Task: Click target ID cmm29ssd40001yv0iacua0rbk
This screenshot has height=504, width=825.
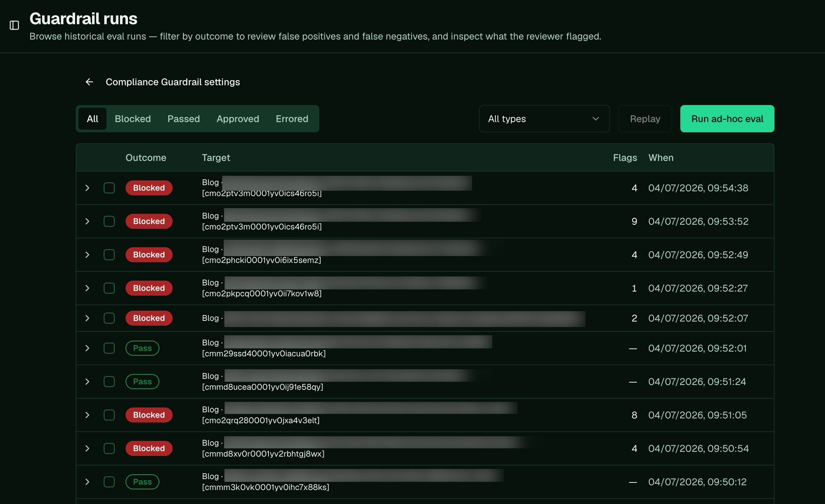Action: (x=264, y=354)
